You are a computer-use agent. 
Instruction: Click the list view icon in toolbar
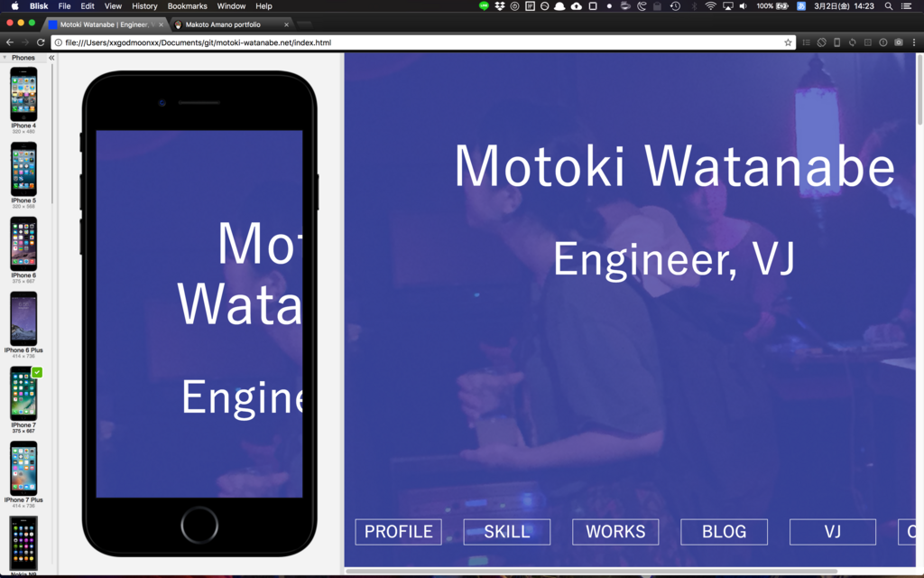[806, 42]
